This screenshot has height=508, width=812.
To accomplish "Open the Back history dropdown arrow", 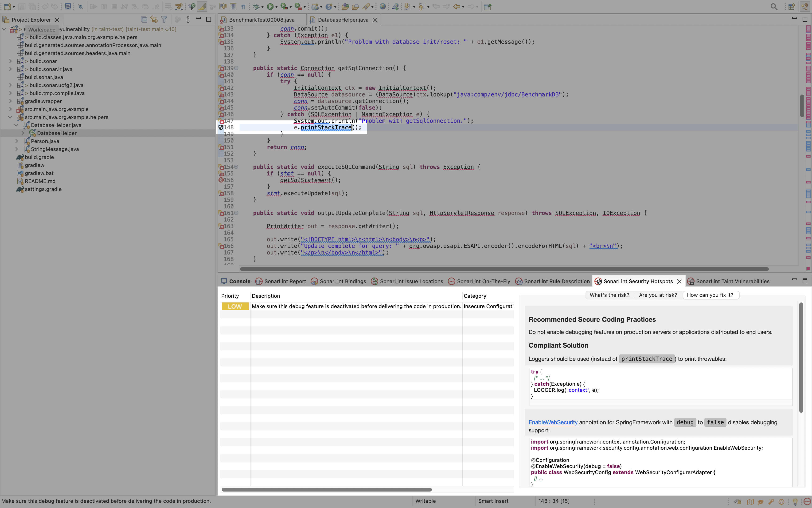I will pos(463,7).
